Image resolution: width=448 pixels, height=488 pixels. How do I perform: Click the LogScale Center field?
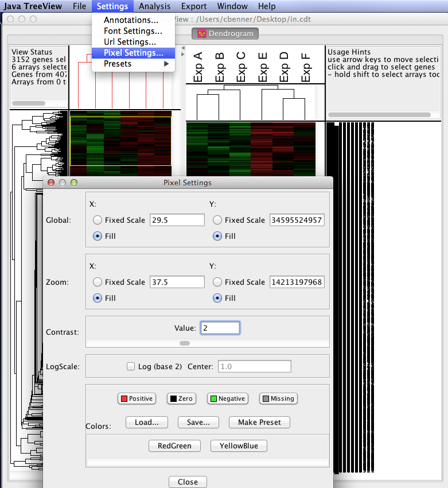coord(255,366)
